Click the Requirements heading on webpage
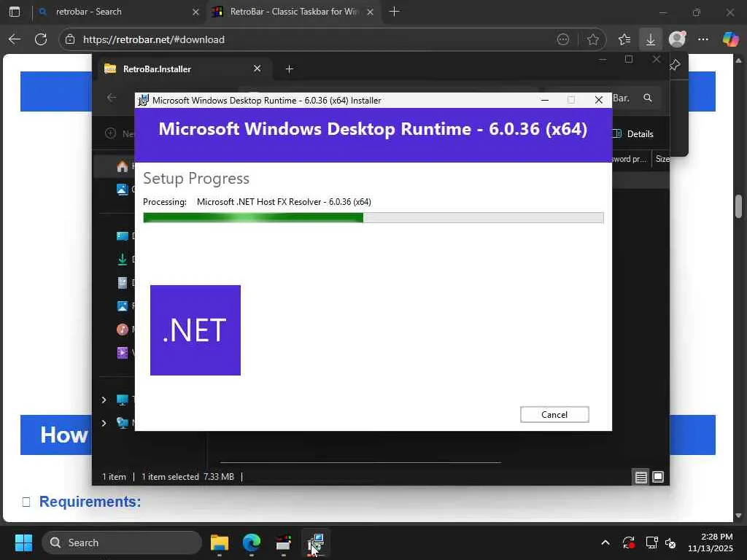Viewport: 747px width, 560px height. click(x=90, y=502)
